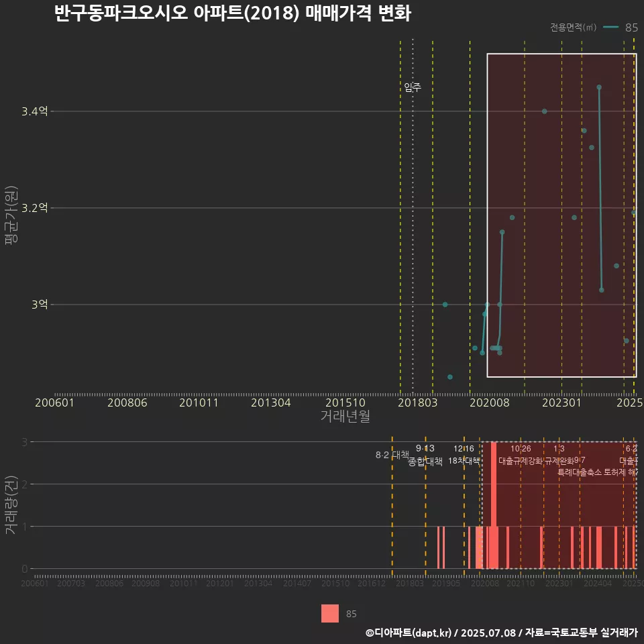Viewport: 644px width, 644px height.
Task: Click the 특례대출축소 policy label
Action: pyautogui.click(x=580, y=472)
